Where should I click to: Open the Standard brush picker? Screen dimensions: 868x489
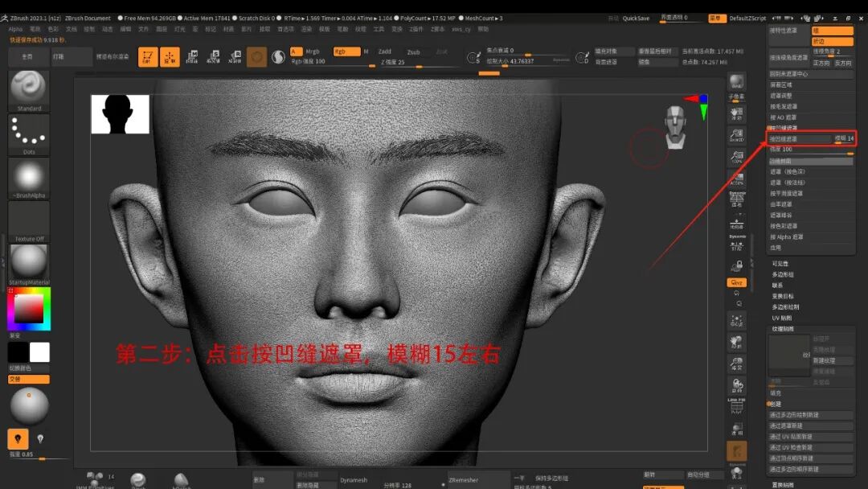[29, 91]
